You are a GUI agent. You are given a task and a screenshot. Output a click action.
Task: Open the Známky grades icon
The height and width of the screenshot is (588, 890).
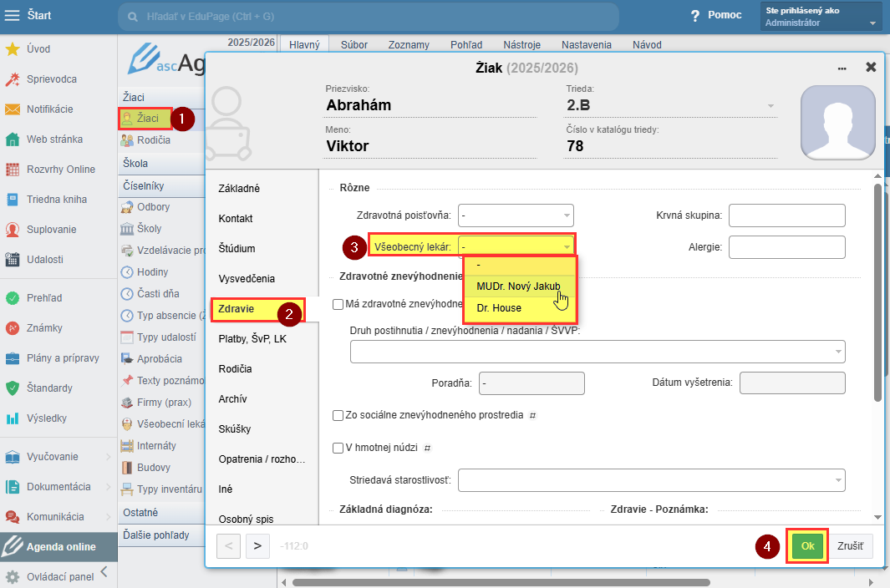click(x=13, y=328)
